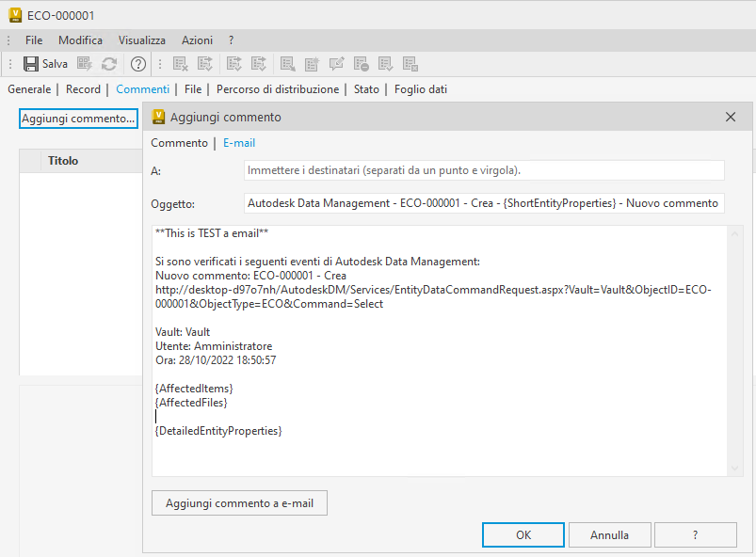Viewport: 756px width, 557px height.
Task: Click the grid with lightning bolt toolbar icon
Action: 85,64
